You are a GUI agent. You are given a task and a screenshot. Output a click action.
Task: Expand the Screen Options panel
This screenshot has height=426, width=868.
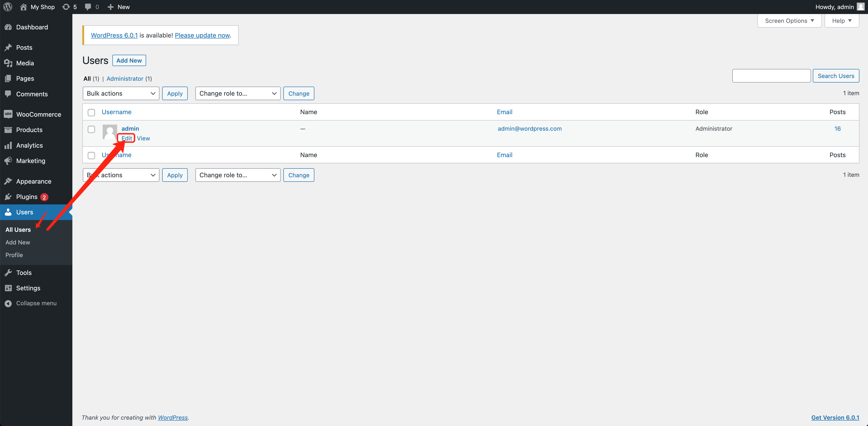[789, 21]
